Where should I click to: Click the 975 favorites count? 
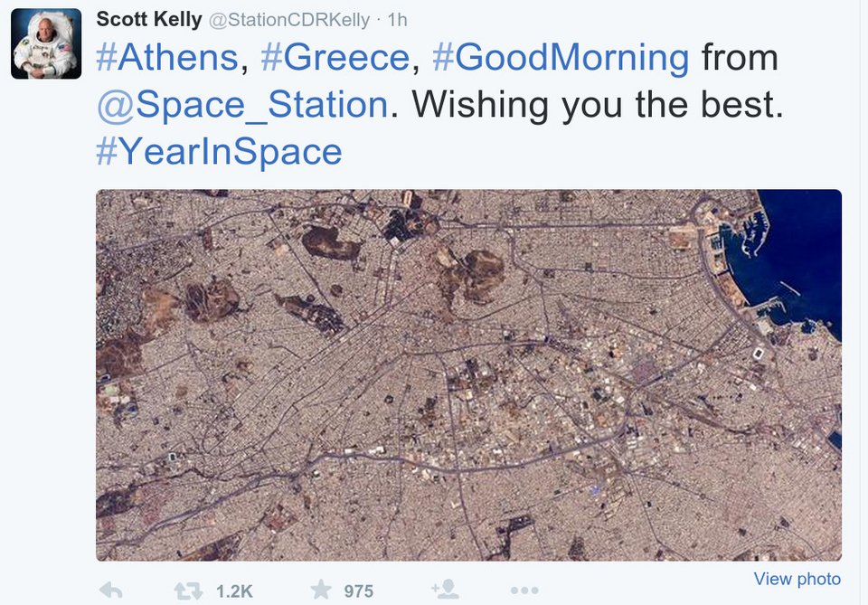(359, 591)
